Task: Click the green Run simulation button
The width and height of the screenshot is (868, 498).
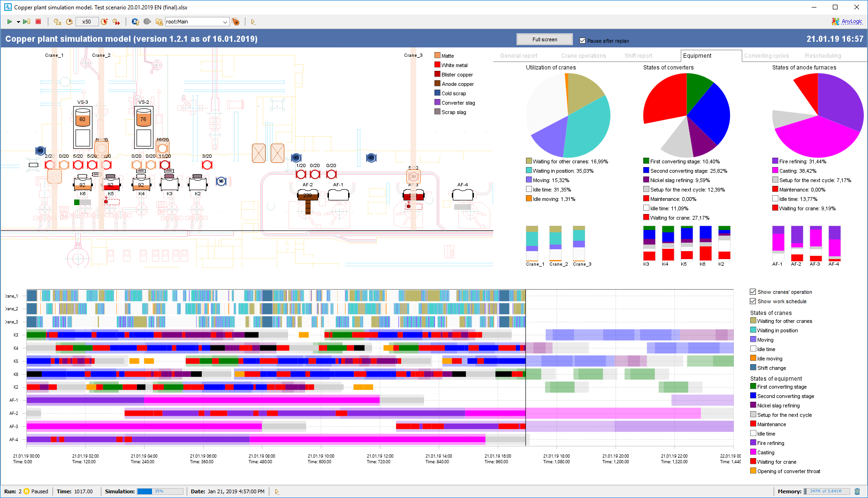Action: click(9, 22)
